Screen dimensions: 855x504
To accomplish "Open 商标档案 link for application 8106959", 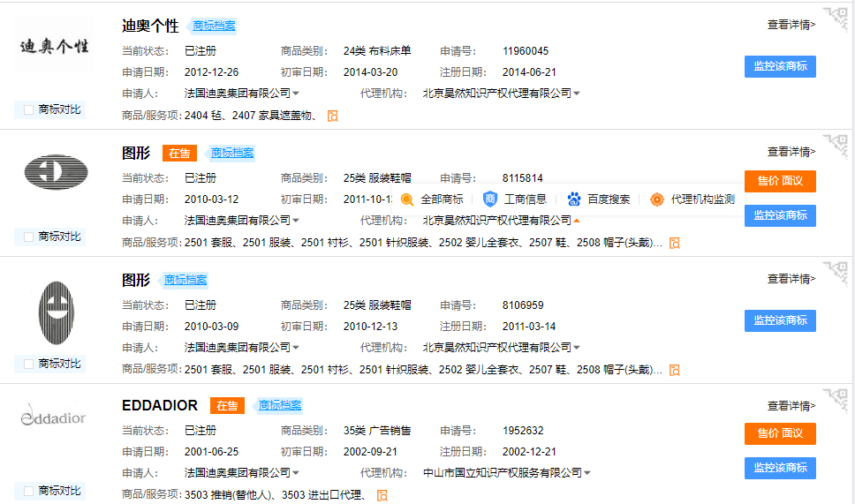I will point(185,280).
